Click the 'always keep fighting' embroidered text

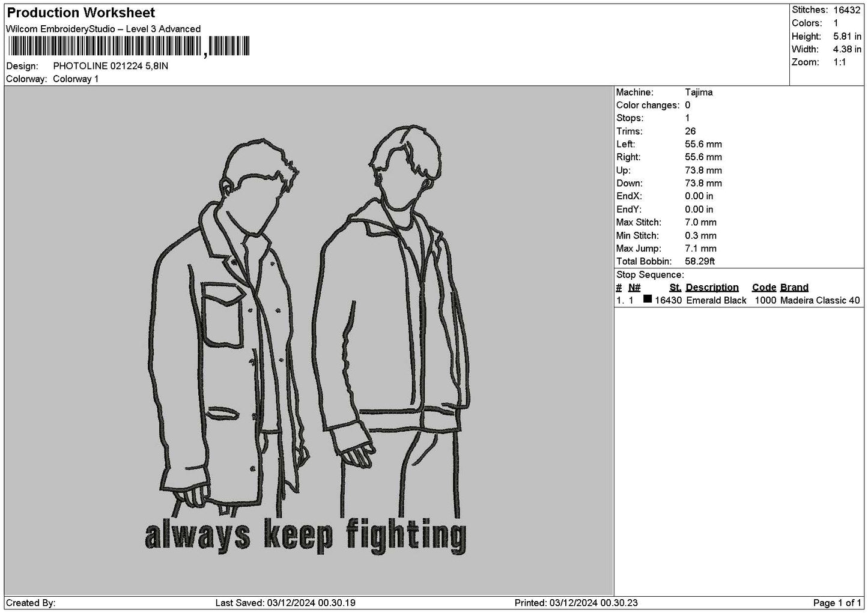(306, 536)
